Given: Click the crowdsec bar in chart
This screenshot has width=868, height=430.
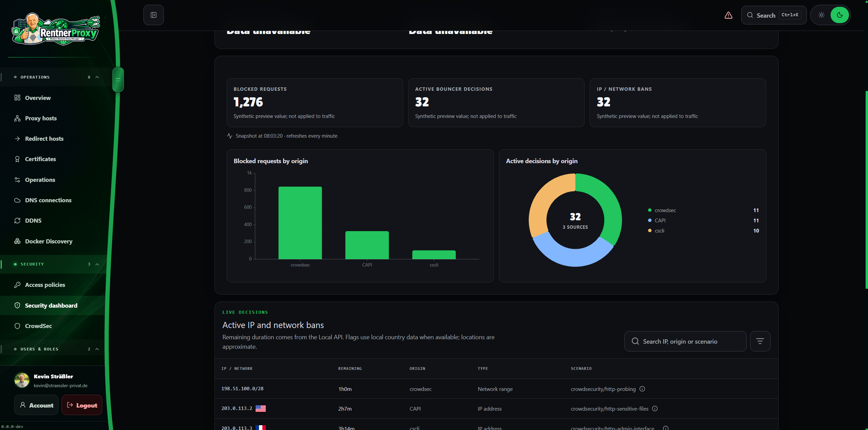Looking at the screenshot, I should click(300, 223).
